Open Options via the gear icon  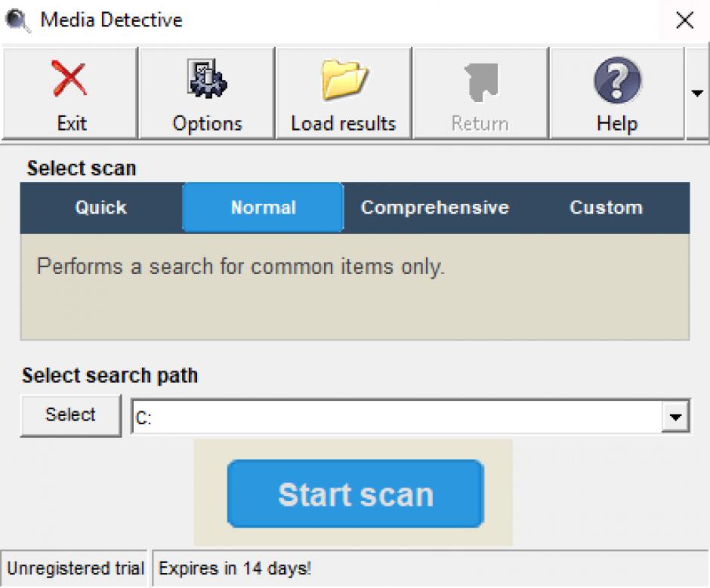(208, 79)
